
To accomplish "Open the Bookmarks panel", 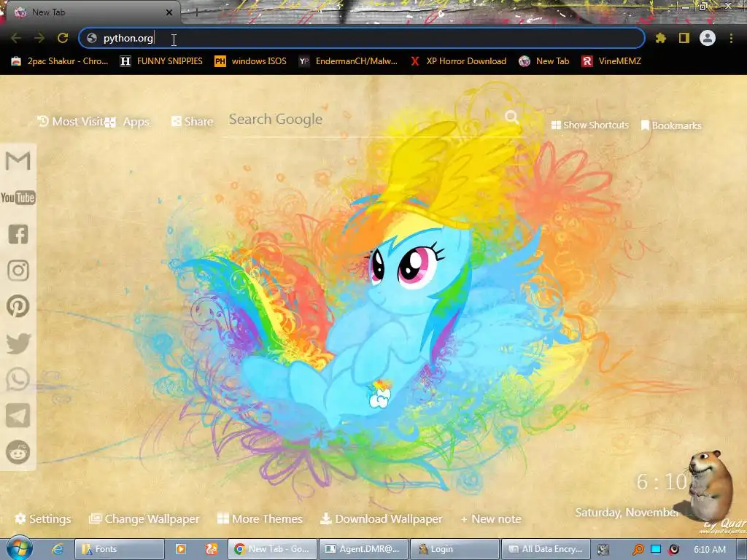I will tap(671, 125).
